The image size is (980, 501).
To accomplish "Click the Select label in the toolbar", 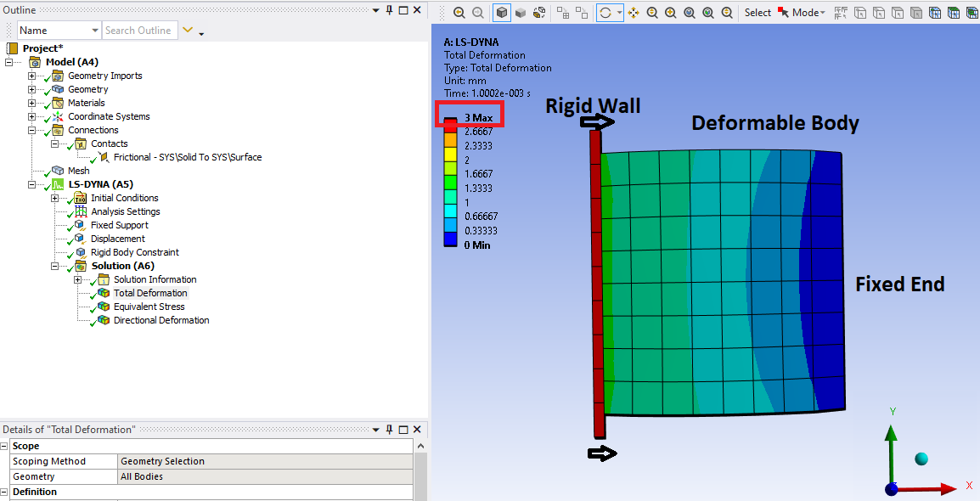I will click(x=758, y=13).
